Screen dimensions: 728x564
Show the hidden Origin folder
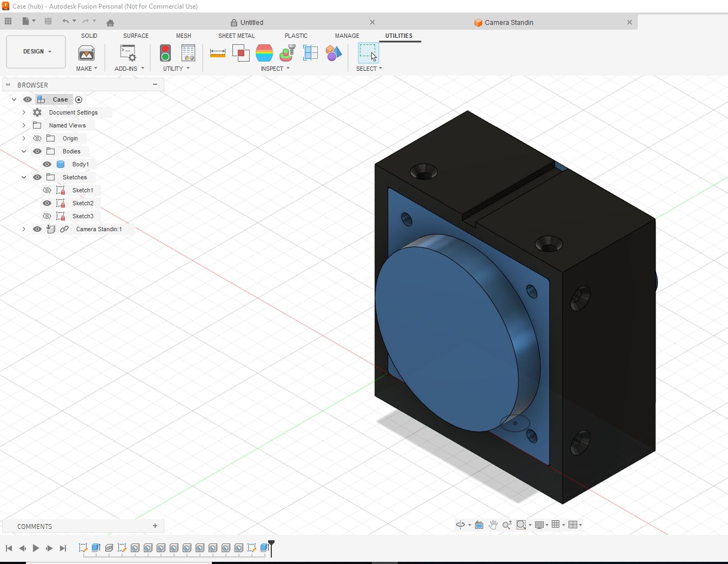(37, 138)
